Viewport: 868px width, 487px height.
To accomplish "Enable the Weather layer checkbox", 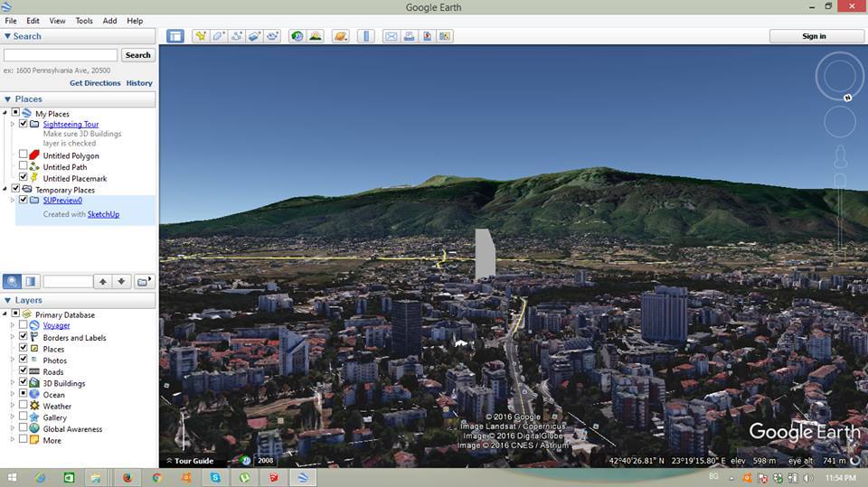I will 24,406.
